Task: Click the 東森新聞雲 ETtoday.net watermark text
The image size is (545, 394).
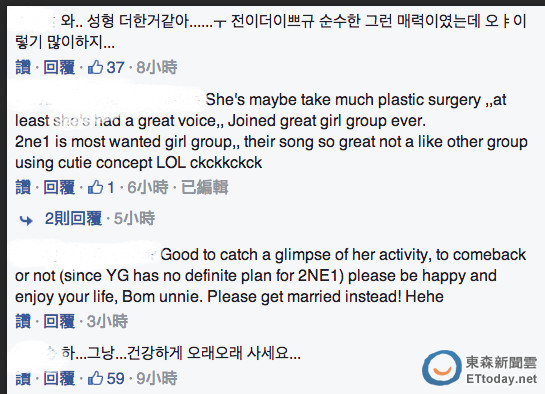Action: [x=502, y=370]
